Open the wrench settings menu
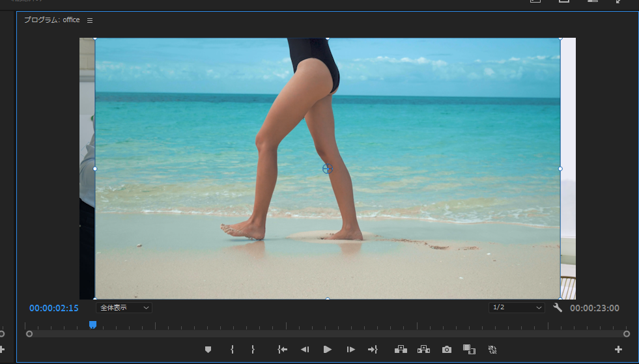Screen dimensions: 639x364 coord(558,307)
